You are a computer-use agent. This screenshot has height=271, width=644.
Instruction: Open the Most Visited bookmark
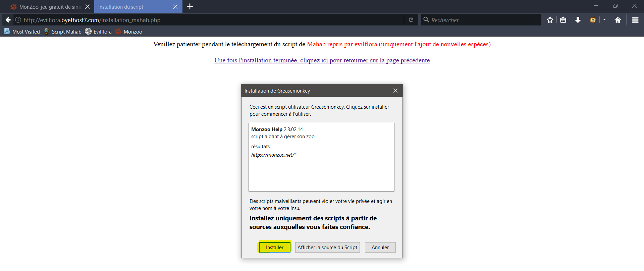(x=22, y=32)
